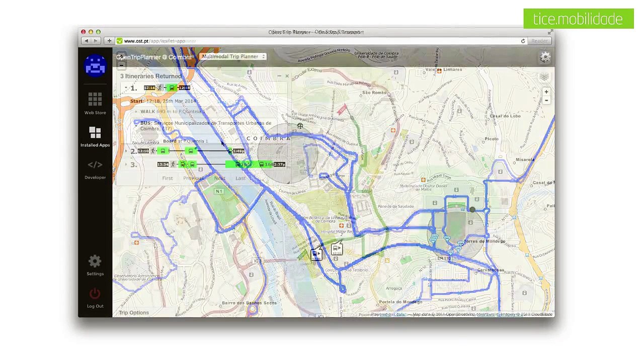Click the '3 Itineraries Returned' heading
Image resolution: width=644 pixels, height=362 pixels.
(x=151, y=76)
